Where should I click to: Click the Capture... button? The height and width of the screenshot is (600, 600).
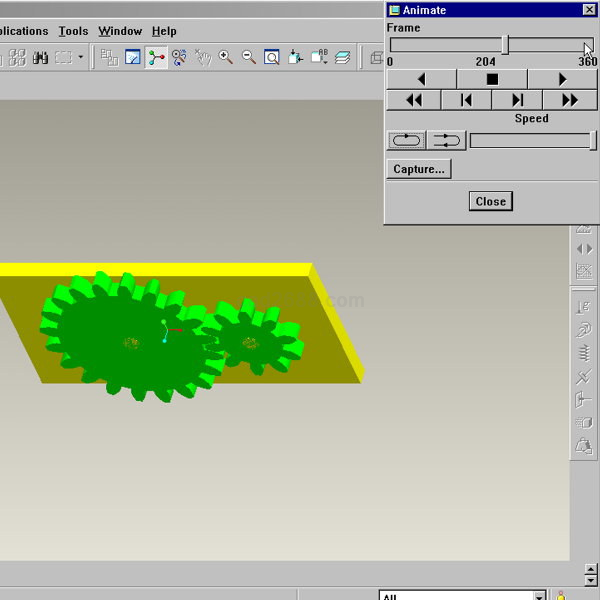pyautogui.click(x=418, y=169)
